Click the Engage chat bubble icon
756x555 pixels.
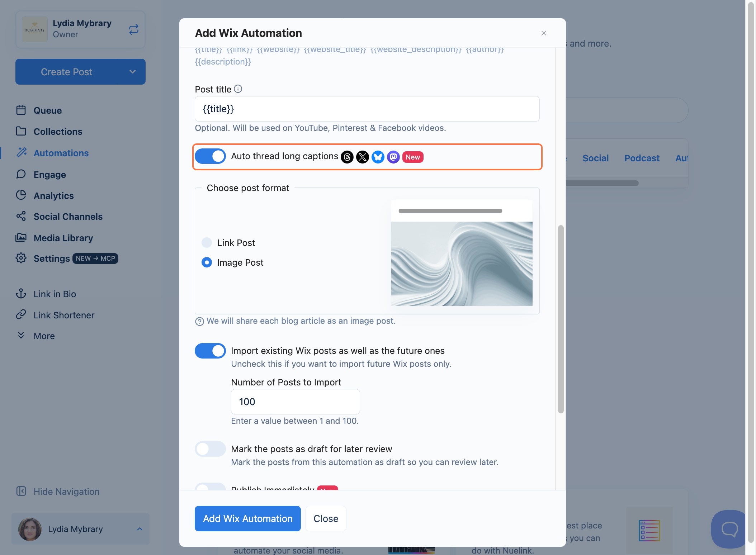[21, 174]
